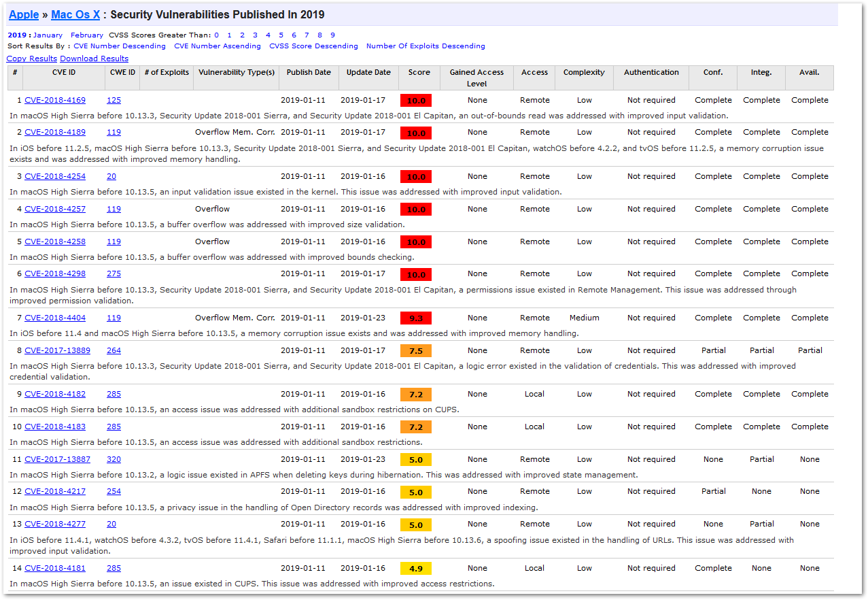Open the Mac Os X product link

[x=75, y=14]
